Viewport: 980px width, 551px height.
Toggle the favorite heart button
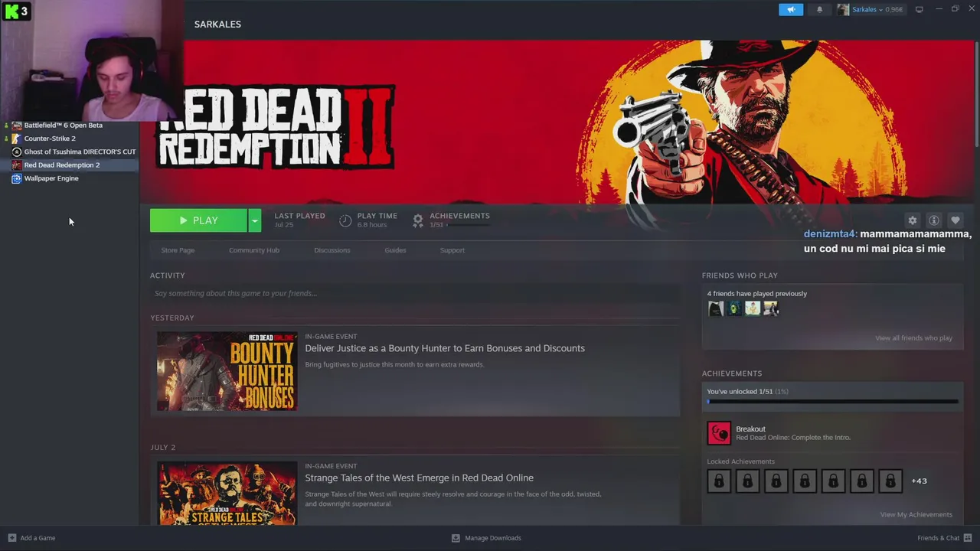pos(955,220)
